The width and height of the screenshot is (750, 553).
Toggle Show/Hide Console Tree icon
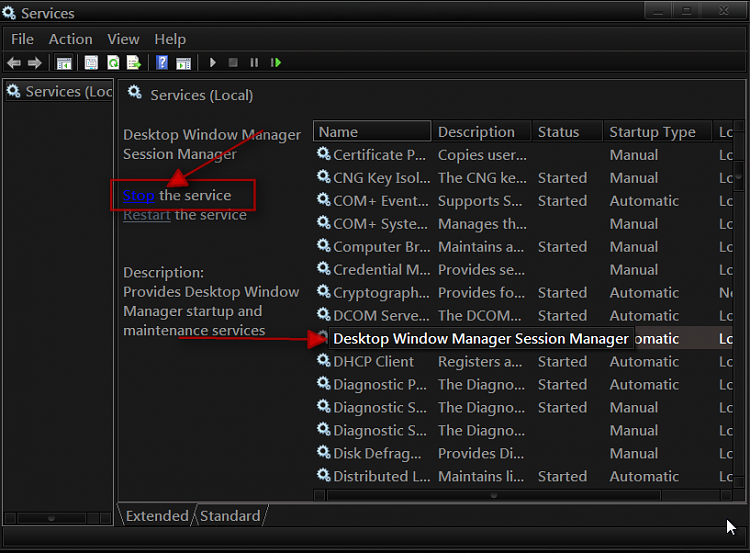point(64,63)
